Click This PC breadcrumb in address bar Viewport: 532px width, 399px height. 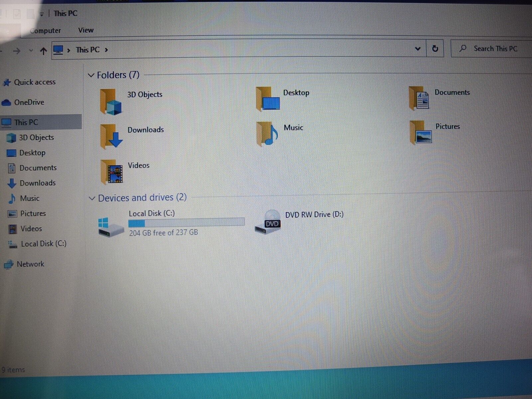[87, 50]
